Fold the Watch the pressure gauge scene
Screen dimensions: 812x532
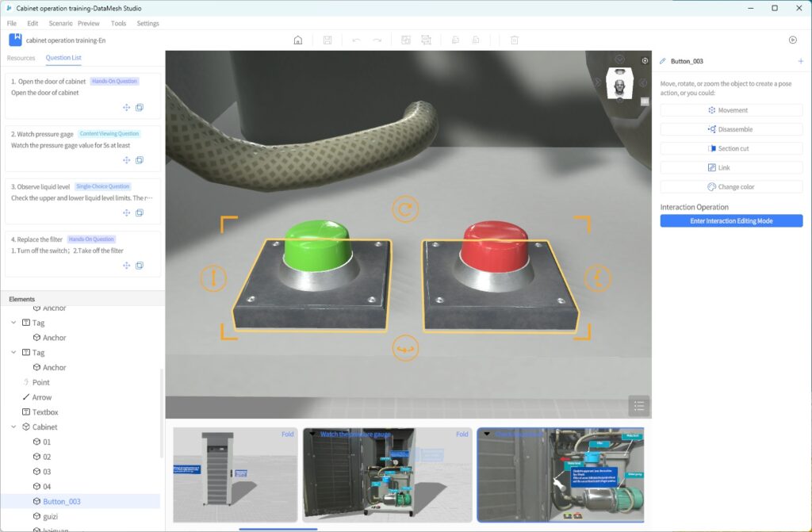tap(462, 434)
